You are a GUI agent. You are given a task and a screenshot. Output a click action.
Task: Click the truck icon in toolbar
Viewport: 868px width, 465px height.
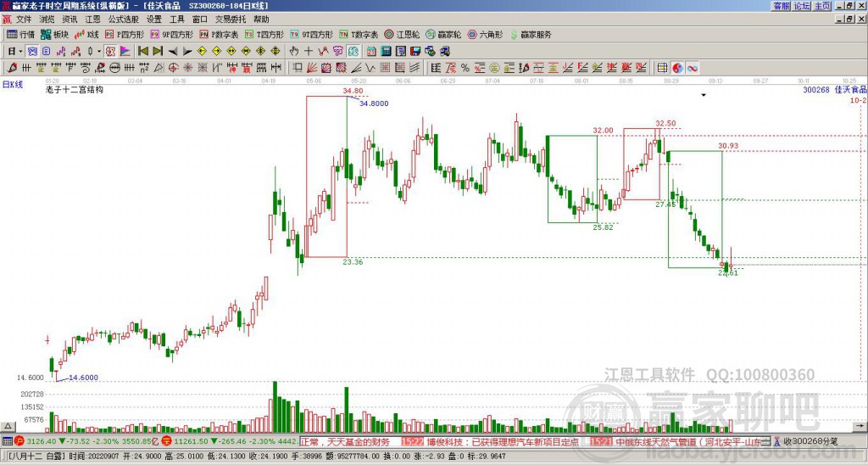click(x=444, y=52)
